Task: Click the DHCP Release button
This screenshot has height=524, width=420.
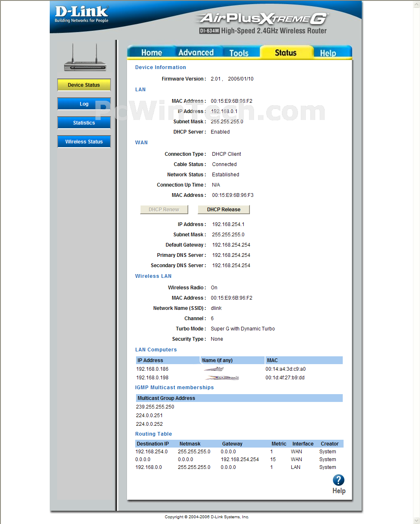Action: pos(224,210)
